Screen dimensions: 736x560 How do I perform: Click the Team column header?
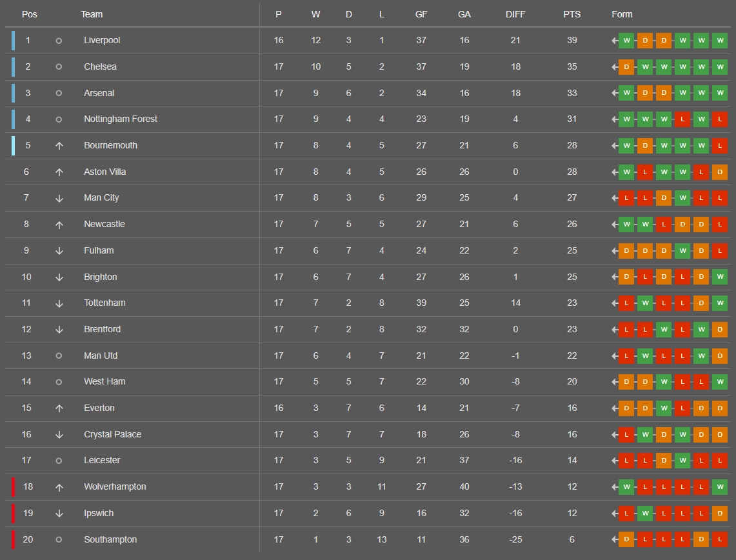(92, 15)
